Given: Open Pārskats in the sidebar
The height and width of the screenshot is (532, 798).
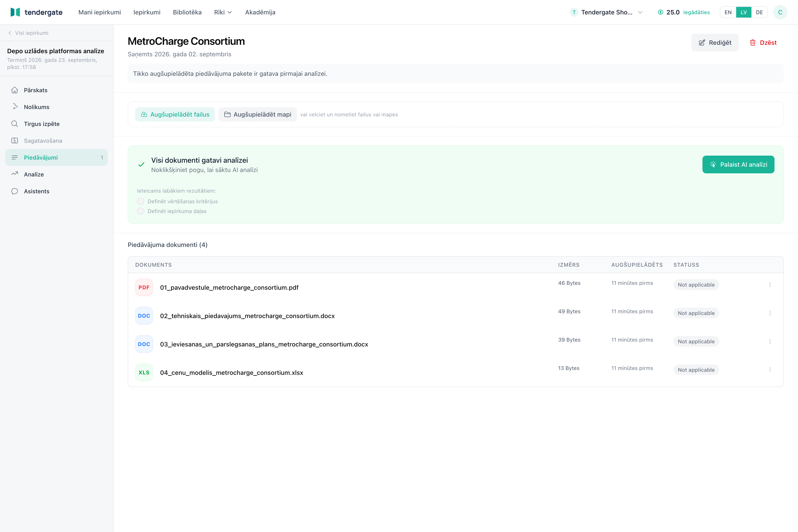Looking at the screenshot, I should pyautogui.click(x=56, y=90).
